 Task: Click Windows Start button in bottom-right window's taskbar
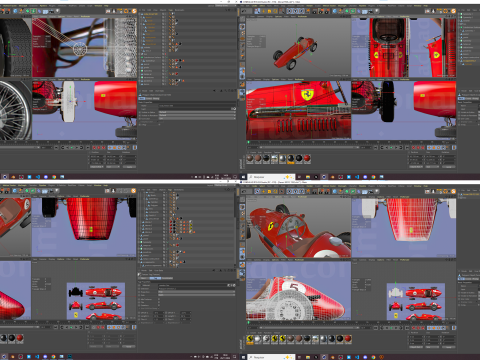[243, 357]
